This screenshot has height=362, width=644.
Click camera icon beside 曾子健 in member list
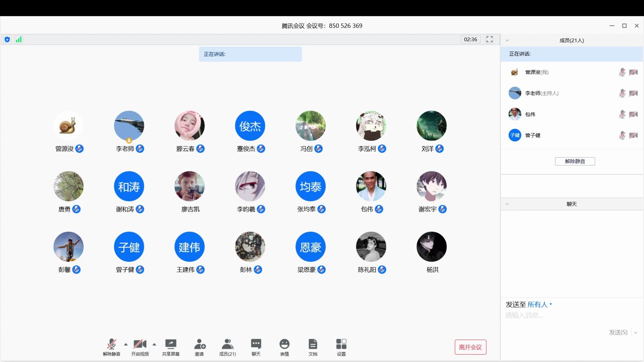click(633, 135)
